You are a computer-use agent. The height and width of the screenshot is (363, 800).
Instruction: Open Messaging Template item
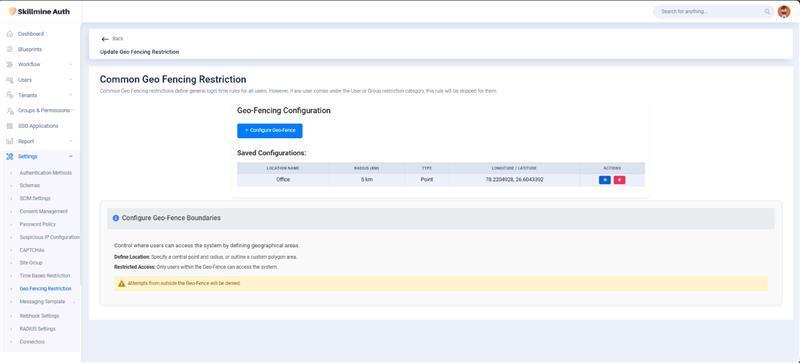[x=42, y=302]
